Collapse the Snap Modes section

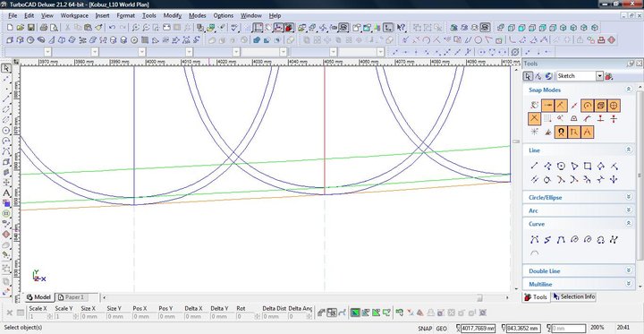(x=628, y=90)
